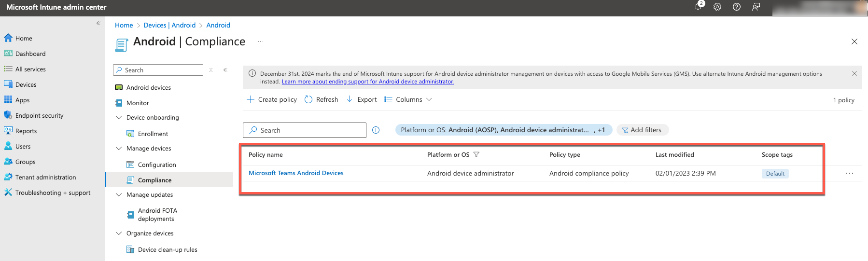Open the feedback person icon
Image resolution: width=868 pixels, height=261 pixels.
(756, 7)
